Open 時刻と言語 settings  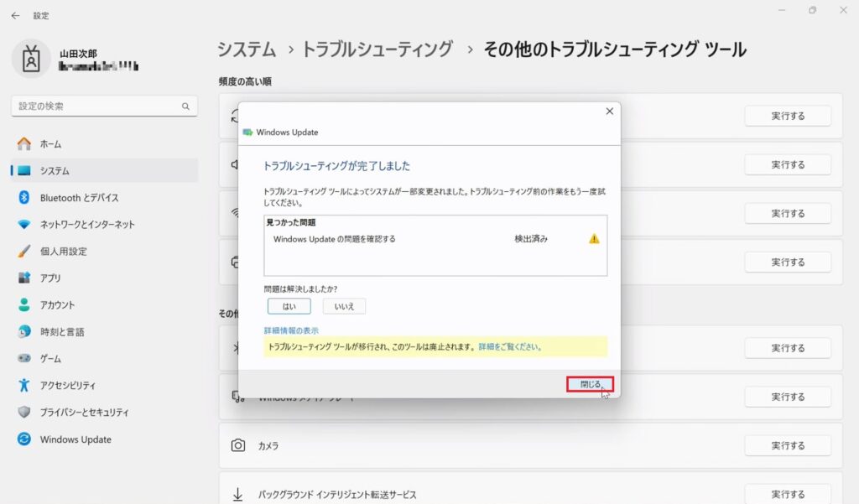[104, 332]
